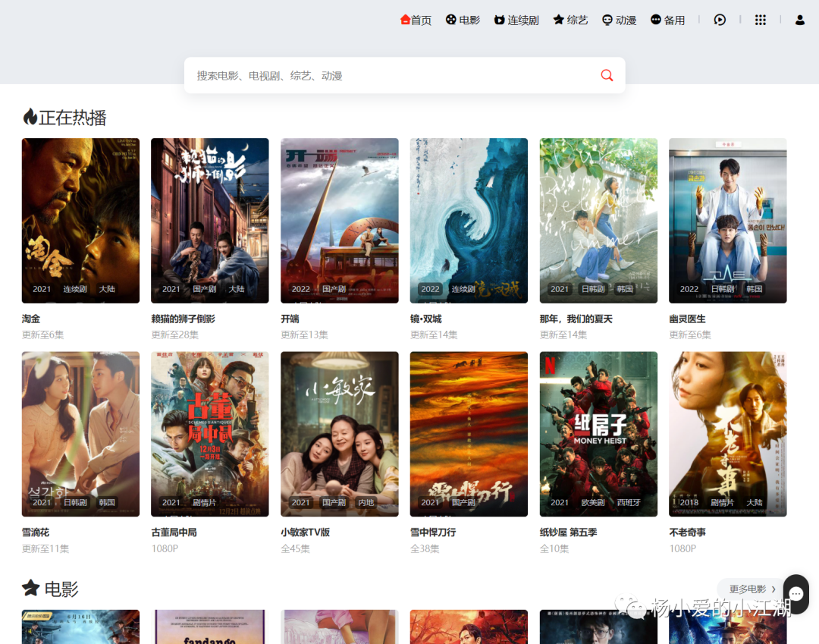Open the 纸钞屋 Money Heist poster
Screen dimensions: 819x644
pyautogui.click(x=598, y=434)
